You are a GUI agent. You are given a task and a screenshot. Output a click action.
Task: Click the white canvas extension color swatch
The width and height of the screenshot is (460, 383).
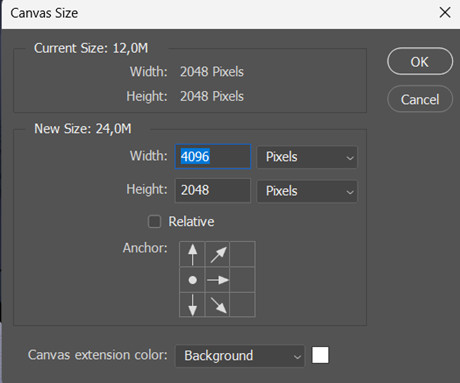(x=320, y=355)
